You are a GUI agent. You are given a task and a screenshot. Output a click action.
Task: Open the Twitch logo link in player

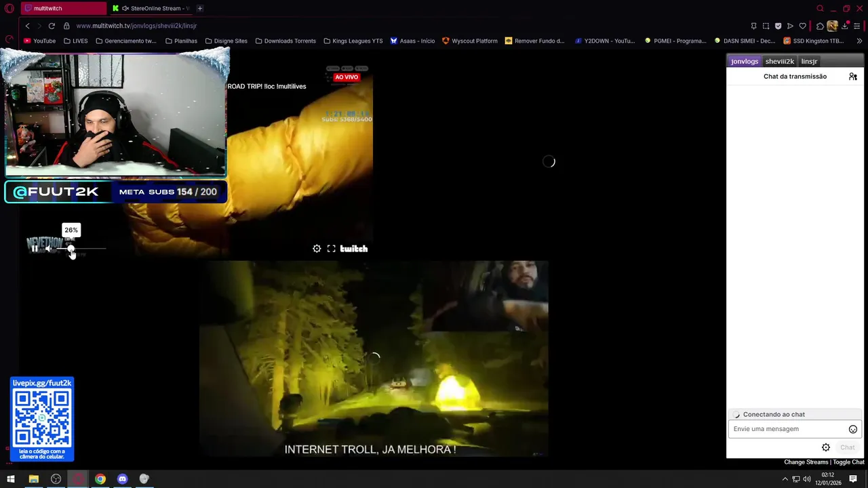click(x=354, y=249)
